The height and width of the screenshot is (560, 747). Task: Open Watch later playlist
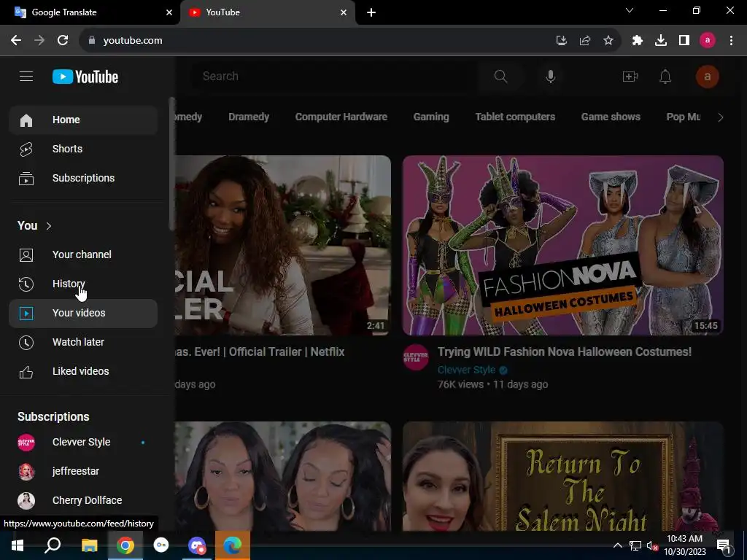pos(83,343)
